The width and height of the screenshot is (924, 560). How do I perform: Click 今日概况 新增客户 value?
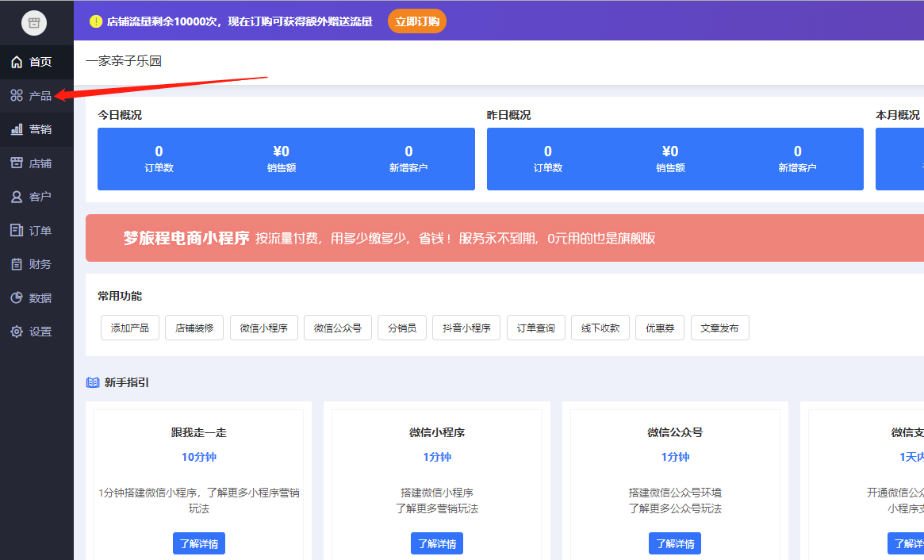(408, 152)
